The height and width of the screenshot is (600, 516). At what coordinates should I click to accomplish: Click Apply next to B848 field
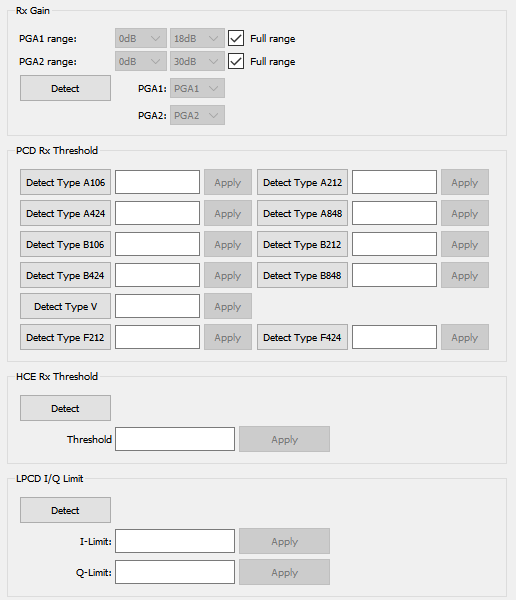click(x=465, y=275)
